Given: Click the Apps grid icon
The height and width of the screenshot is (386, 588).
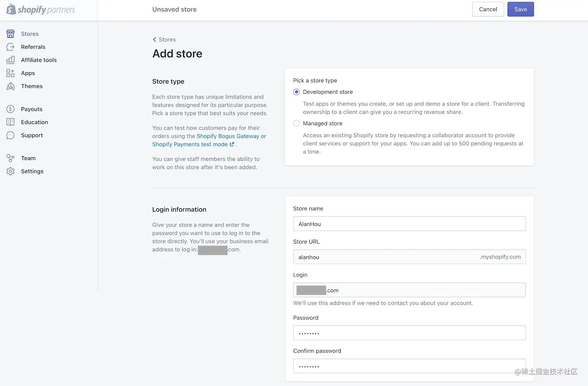Looking at the screenshot, I should [11, 73].
